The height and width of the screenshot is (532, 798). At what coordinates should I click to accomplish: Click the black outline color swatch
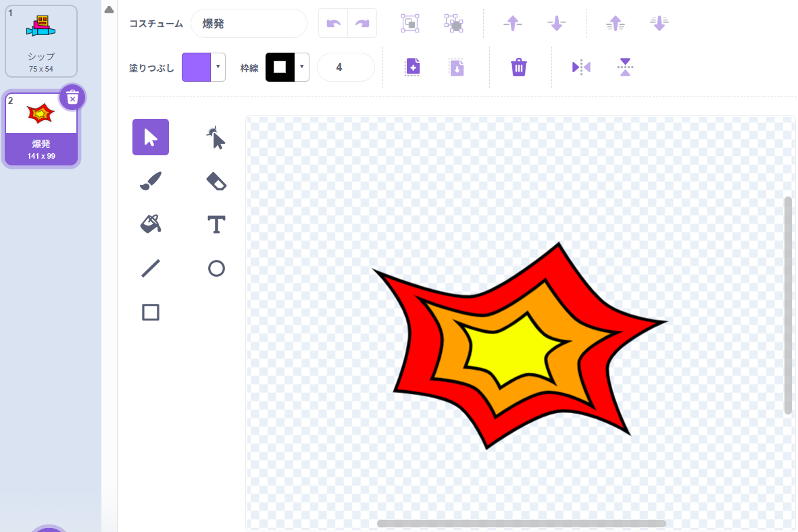(x=280, y=67)
